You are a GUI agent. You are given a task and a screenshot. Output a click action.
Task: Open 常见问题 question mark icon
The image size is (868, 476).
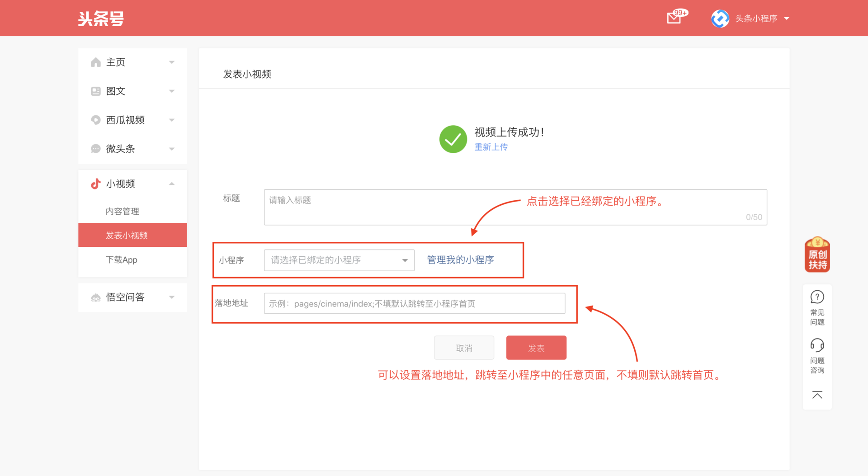point(817,297)
